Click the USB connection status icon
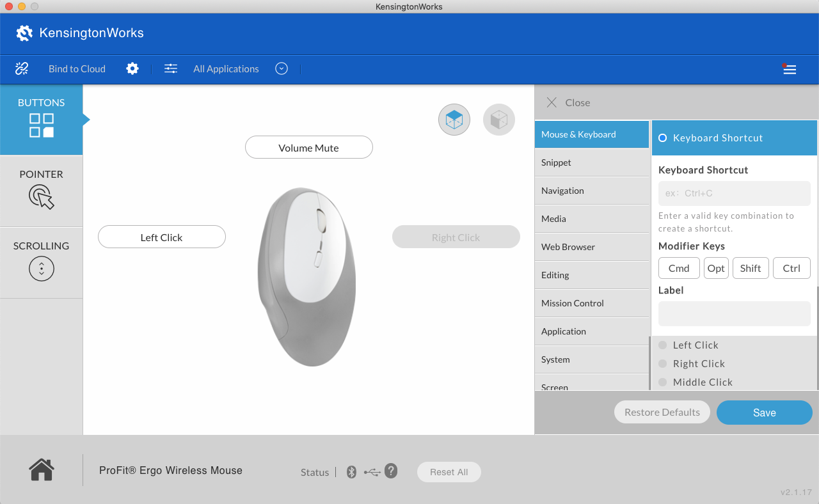819x504 pixels. pos(372,472)
